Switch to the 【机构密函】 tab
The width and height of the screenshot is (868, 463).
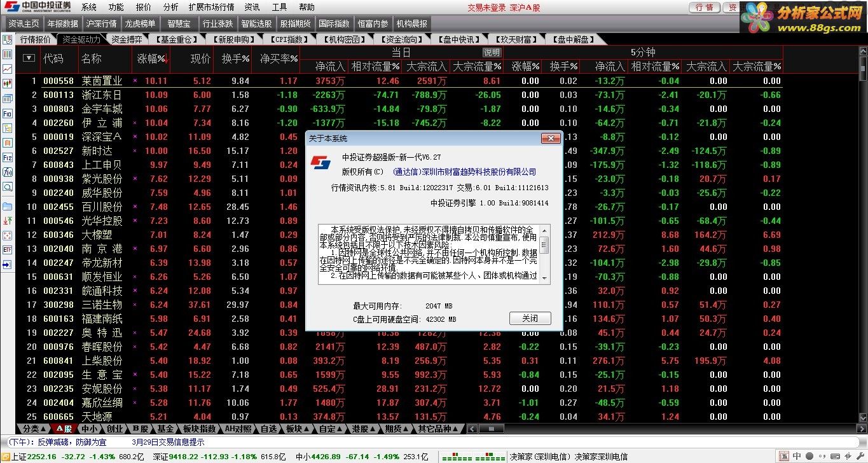tap(344, 39)
